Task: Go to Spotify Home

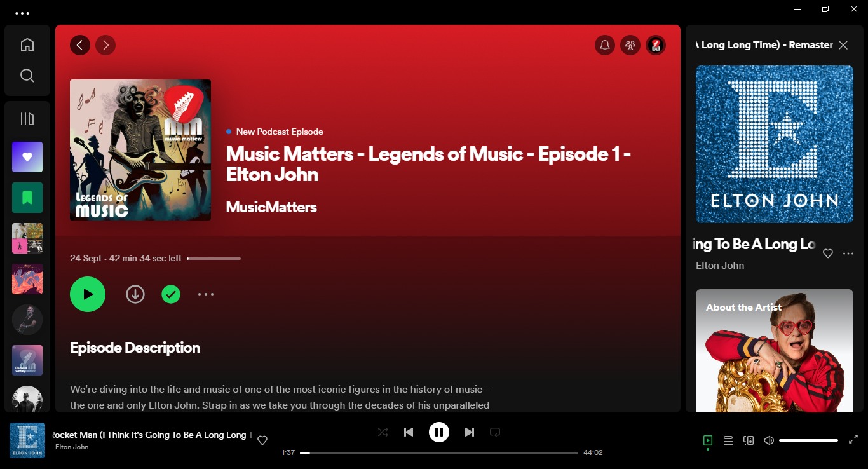Action: 27,45
